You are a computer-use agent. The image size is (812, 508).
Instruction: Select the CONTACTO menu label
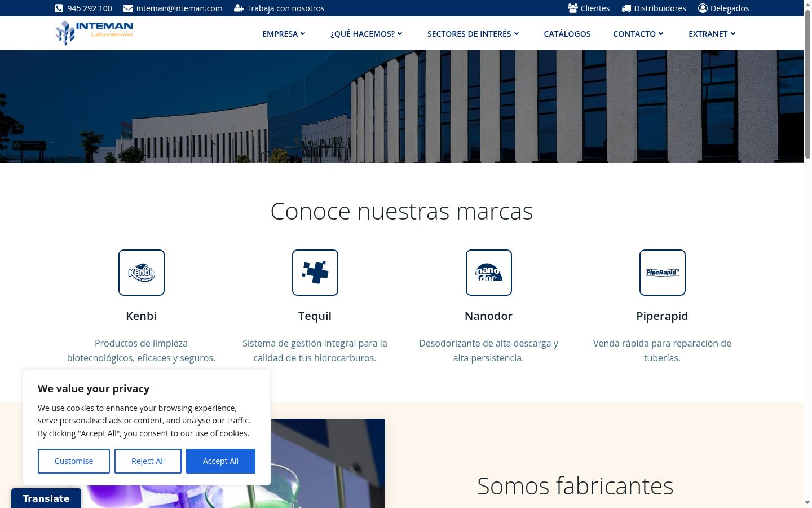[x=634, y=34]
